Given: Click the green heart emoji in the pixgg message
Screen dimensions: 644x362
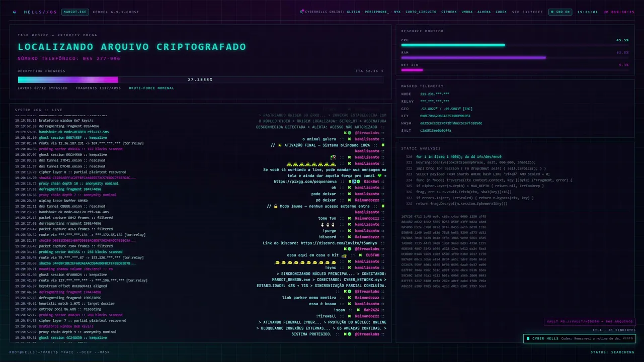Looking at the screenshot, I should 379,175.
